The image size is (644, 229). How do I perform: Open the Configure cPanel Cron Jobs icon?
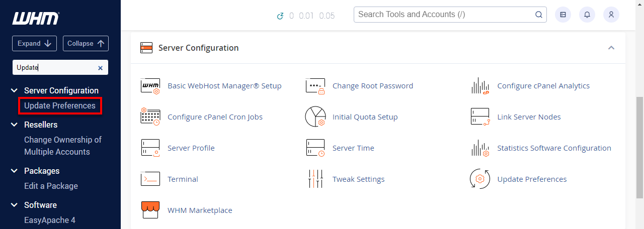[150, 117]
